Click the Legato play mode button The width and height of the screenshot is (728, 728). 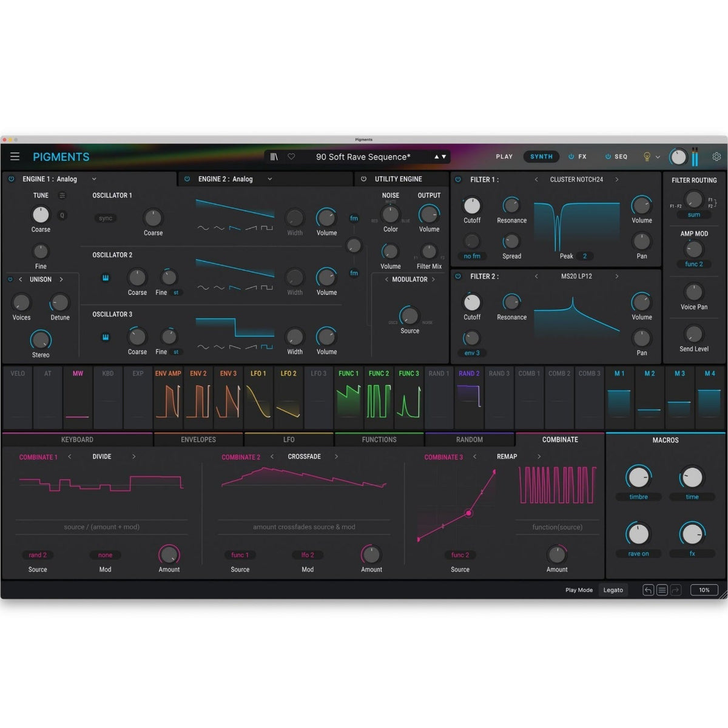tap(613, 590)
